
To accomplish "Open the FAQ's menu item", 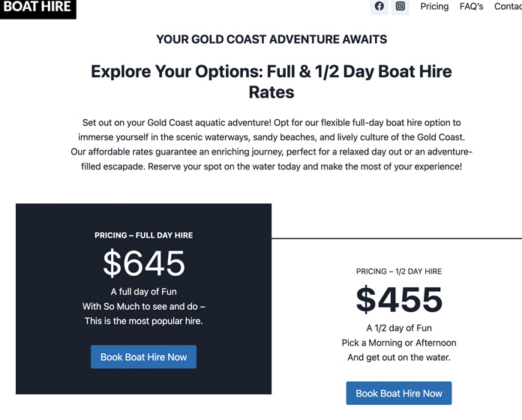I will pyautogui.click(x=471, y=7).
